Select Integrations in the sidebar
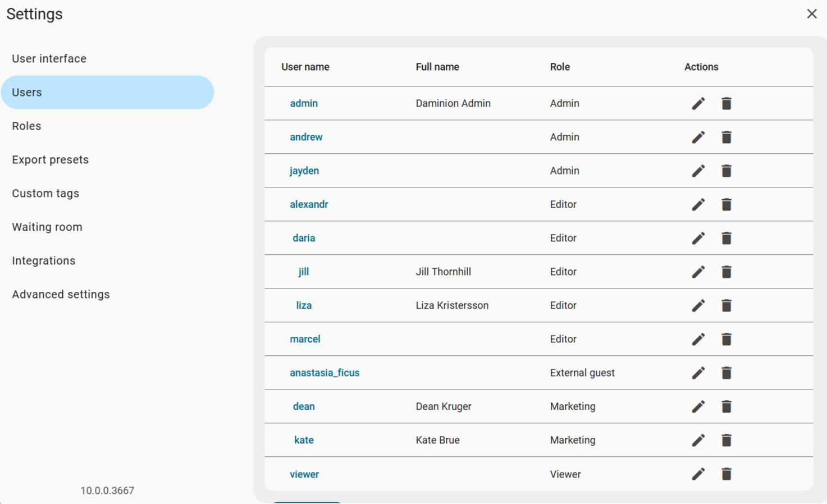Viewport: 827px width, 504px height. (44, 260)
